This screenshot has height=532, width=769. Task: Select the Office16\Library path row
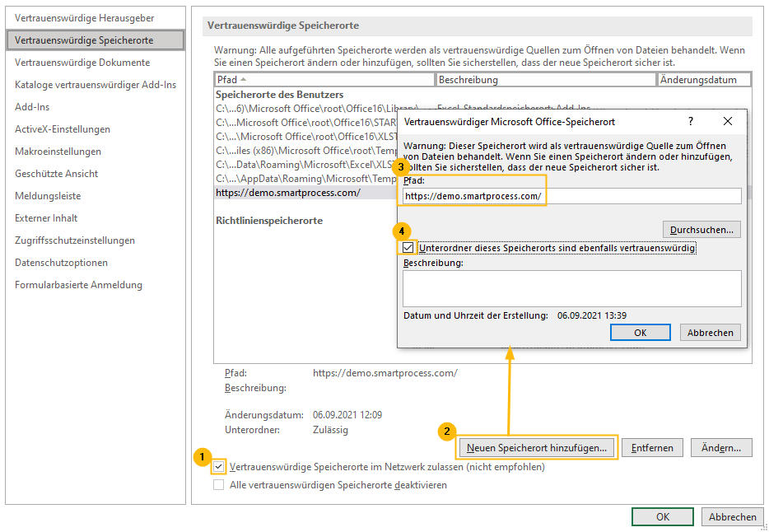pos(305,109)
